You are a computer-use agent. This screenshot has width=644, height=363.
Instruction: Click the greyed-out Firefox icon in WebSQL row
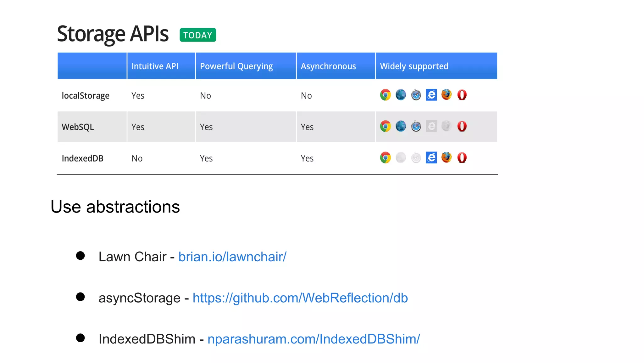tap(447, 126)
